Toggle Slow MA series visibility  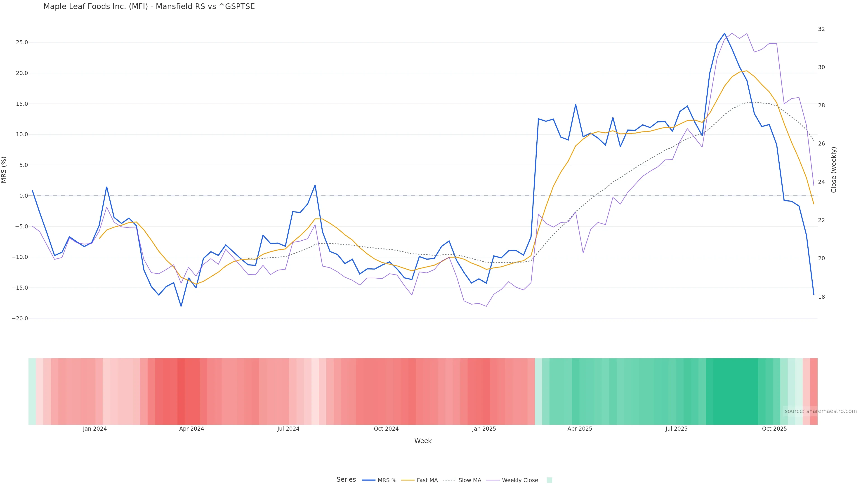(x=469, y=480)
